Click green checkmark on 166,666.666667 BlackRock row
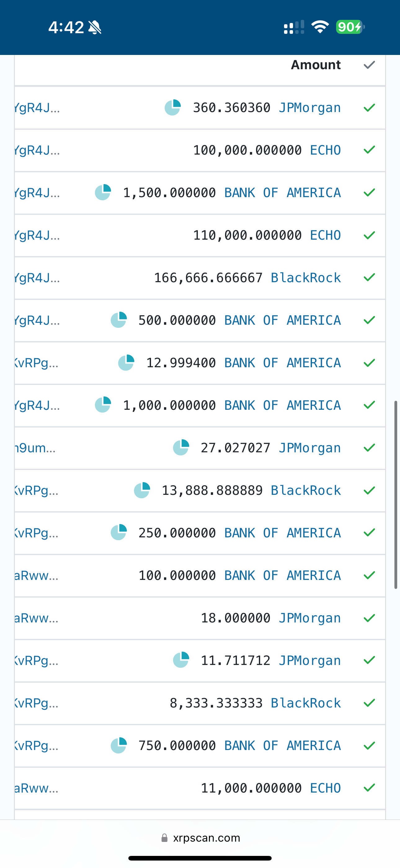The height and width of the screenshot is (868, 400). [x=369, y=278]
